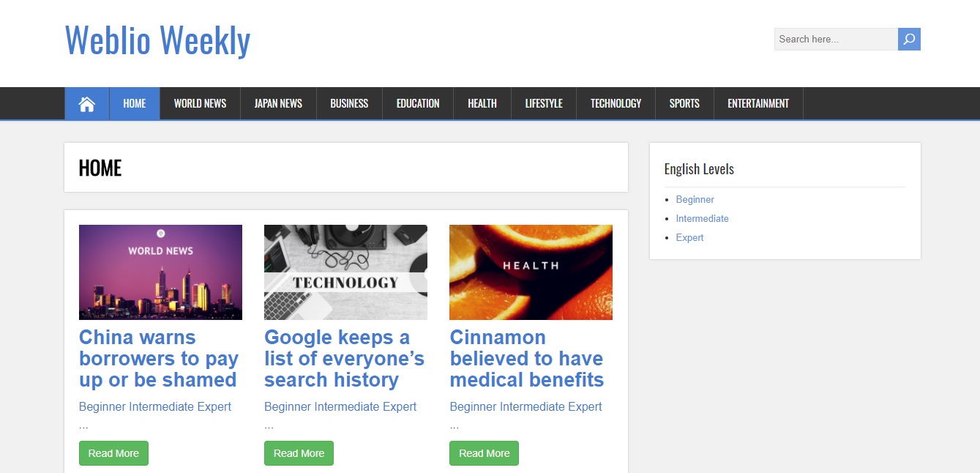Viewport: 980px width, 473px height.
Task: Pick the Expert level in sidebar
Action: 689,238
